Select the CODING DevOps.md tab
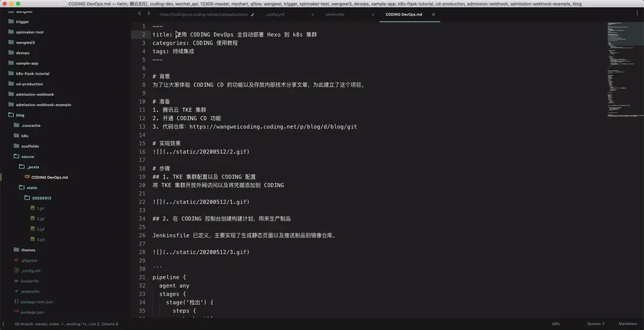This screenshot has height=330, width=644. tap(404, 14)
